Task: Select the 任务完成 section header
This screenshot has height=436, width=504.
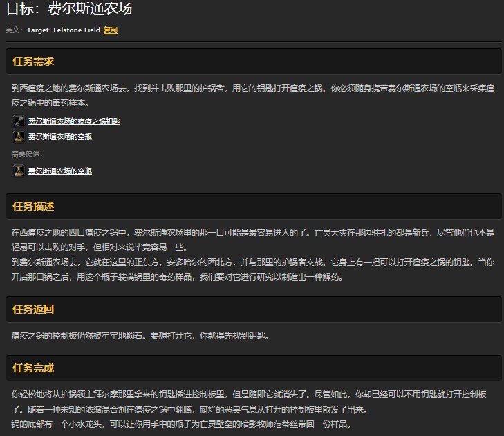Action: click(33, 368)
